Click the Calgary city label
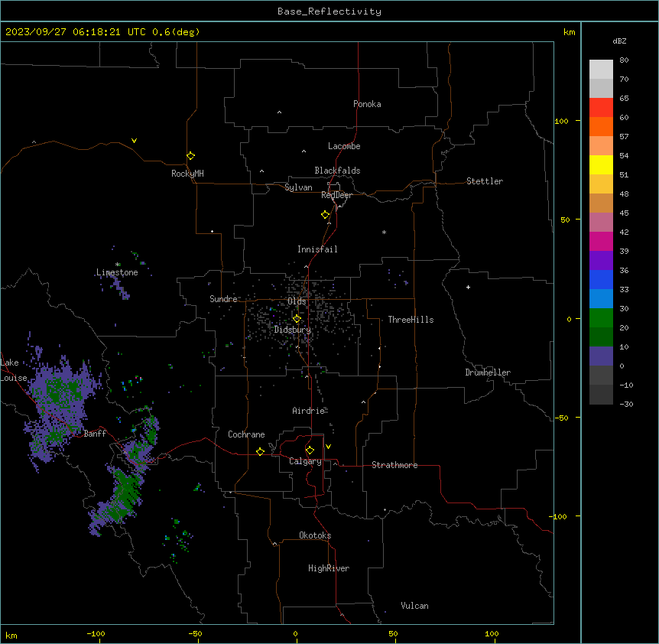 [x=305, y=461]
